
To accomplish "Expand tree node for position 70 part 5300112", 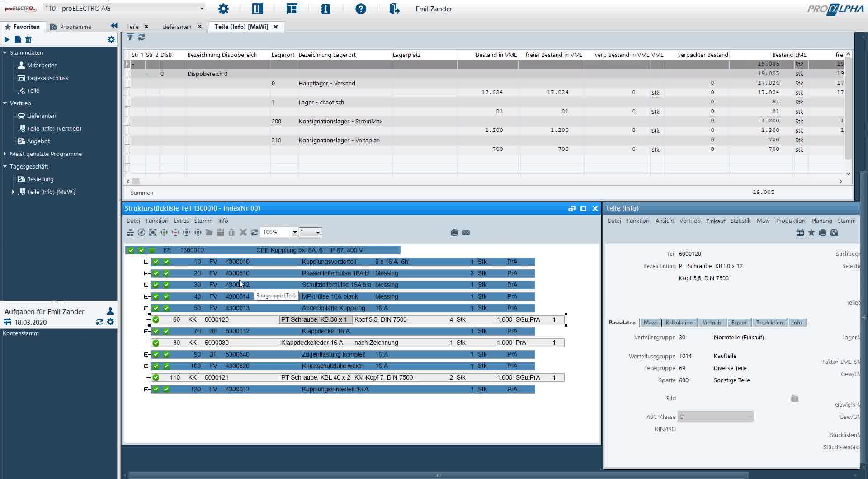I will click(x=146, y=331).
